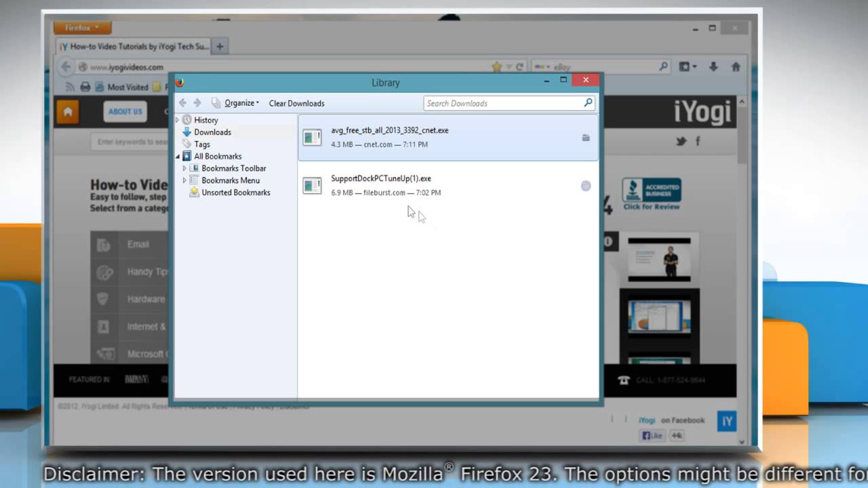This screenshot has height=488, width=868.
Task: Click the iYogi on Facebook link
Action: click(x=671, y=420)
